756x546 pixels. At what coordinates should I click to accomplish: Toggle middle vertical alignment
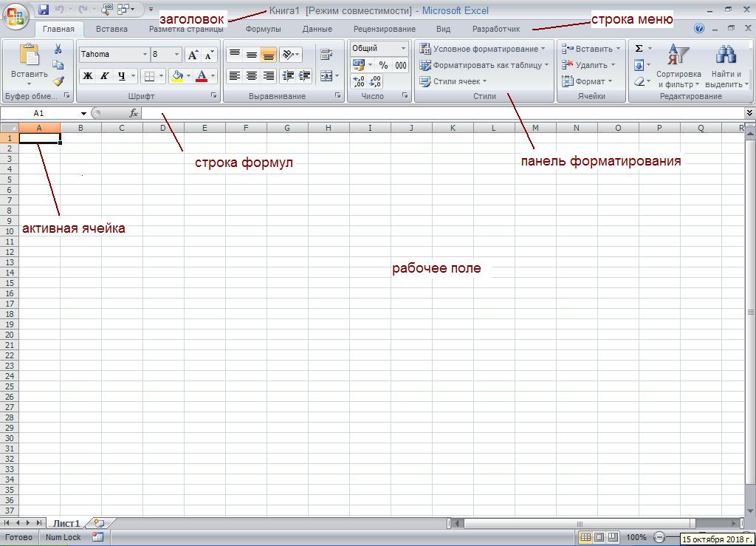(252, 55)
